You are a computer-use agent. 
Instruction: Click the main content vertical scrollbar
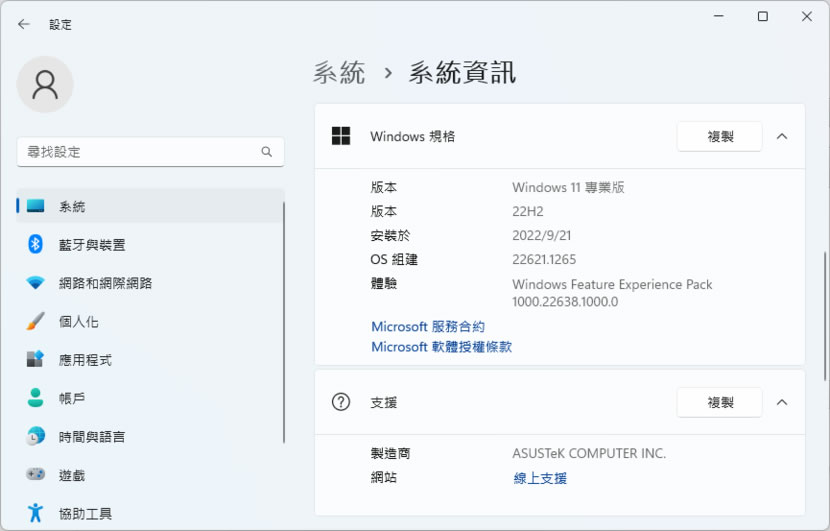pos(825,316)
